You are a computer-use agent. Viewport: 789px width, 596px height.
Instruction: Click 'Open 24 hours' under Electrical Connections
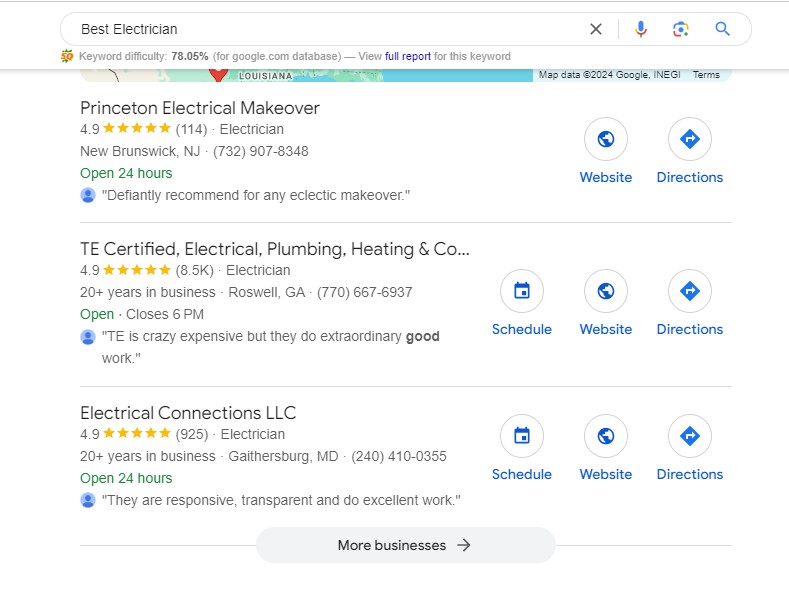(126, 478)
